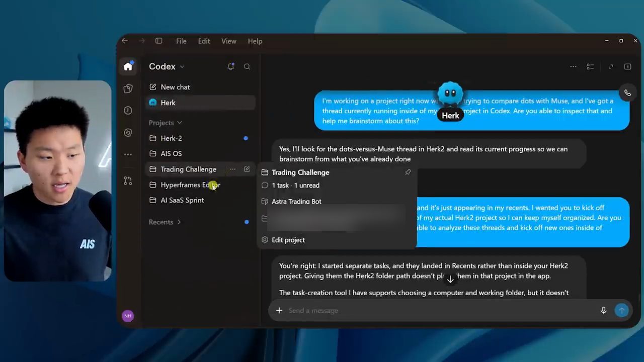Expand the Recents section
The image size is (644, 362).
coord(165,222)
